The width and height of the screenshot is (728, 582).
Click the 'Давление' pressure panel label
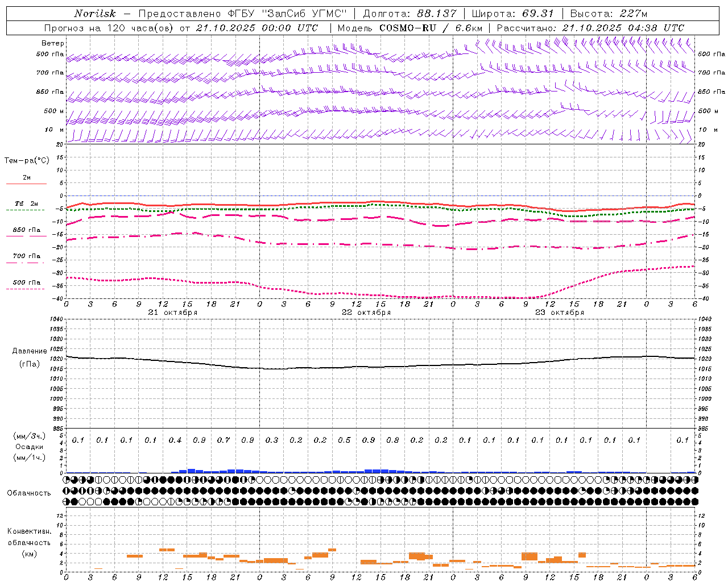pos(30,351)
